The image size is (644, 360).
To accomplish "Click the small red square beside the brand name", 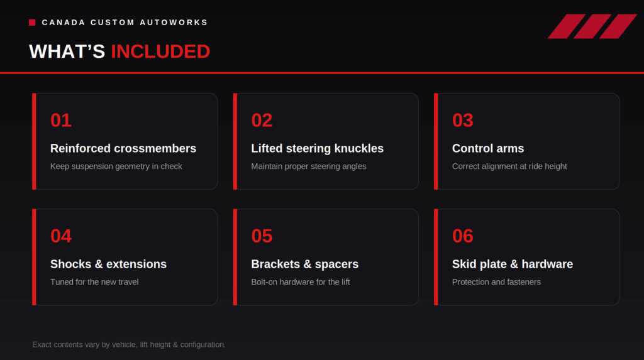I will tap(32, 23).
